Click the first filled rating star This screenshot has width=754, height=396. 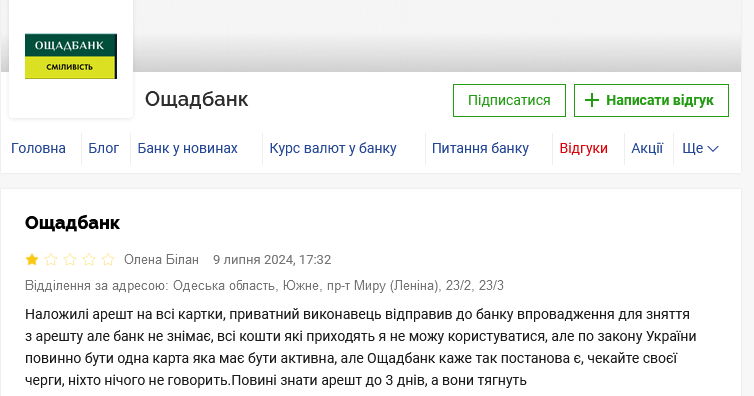click(x=32, y=260)
